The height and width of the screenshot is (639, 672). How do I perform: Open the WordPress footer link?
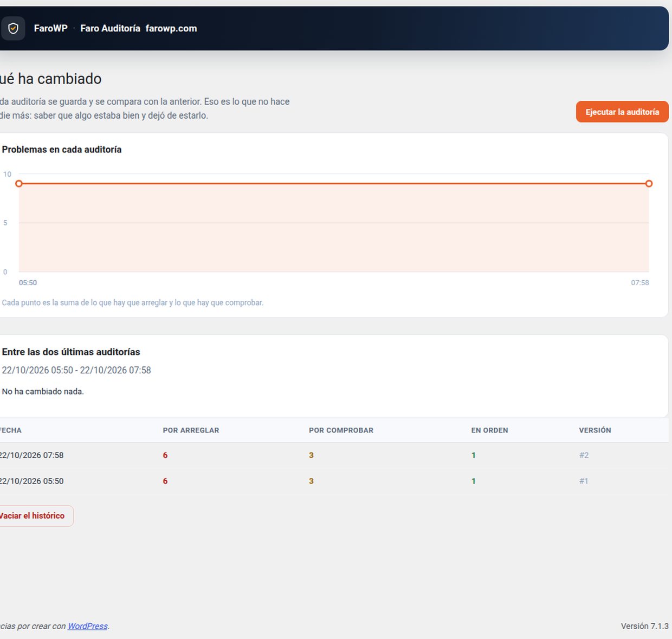pos(87,626)
